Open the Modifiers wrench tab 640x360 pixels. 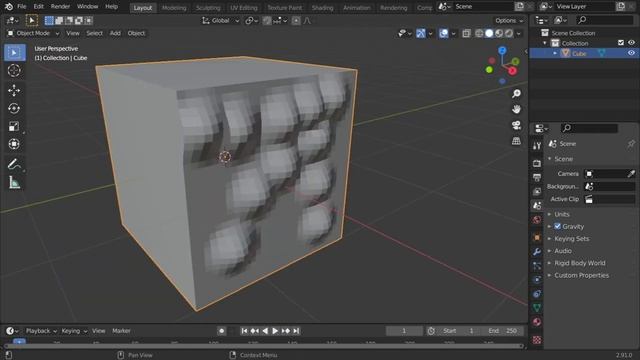pos(537,252)
